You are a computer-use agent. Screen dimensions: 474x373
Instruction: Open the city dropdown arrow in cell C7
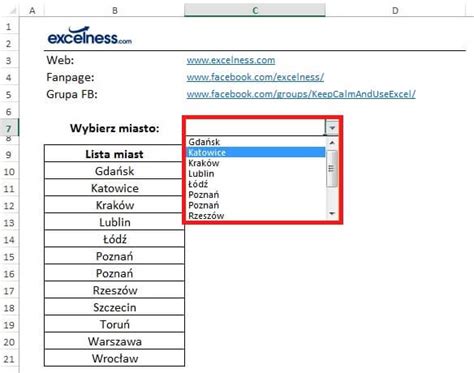[332, 128]
